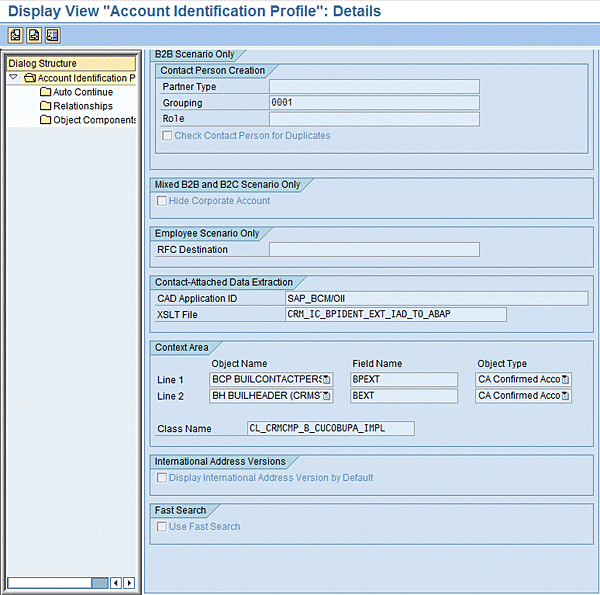Screen dimensions: 600x595
Task: Click the left scroll arrow in tree panel
Action: pyautogui.click(x=116, y=582)
